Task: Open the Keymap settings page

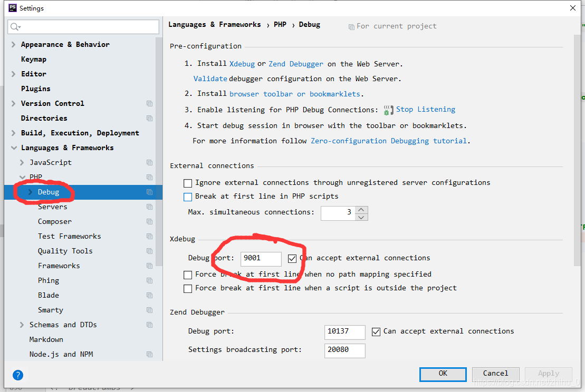Action: click(x=34, y=59)
